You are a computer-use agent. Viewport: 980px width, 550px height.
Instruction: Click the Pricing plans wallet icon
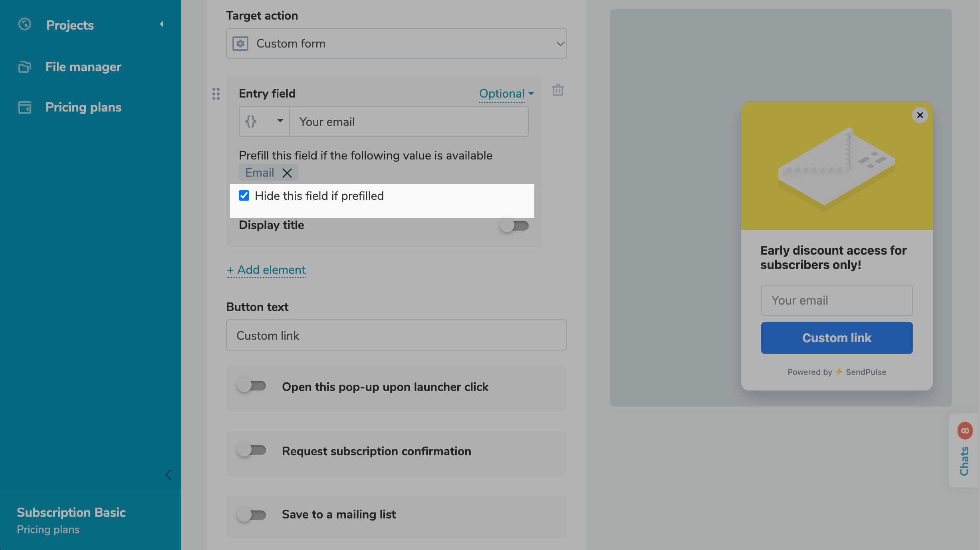(x=25, y=107)
